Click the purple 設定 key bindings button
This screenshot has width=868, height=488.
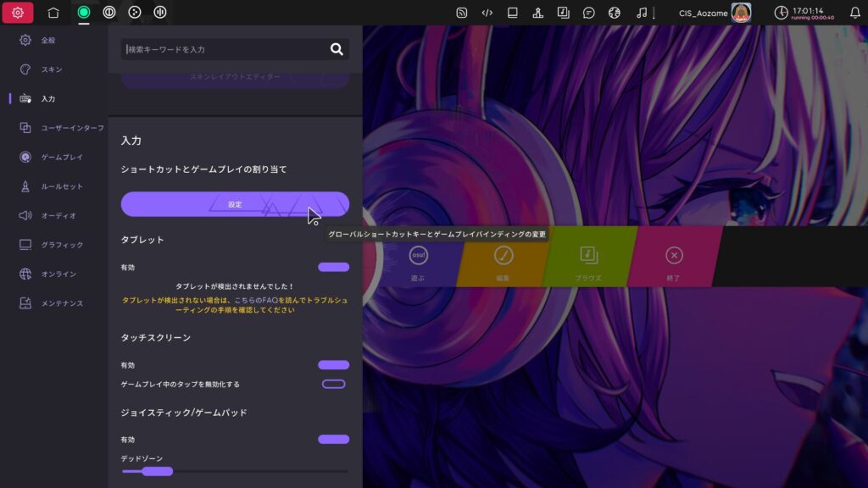coord(235,204)
